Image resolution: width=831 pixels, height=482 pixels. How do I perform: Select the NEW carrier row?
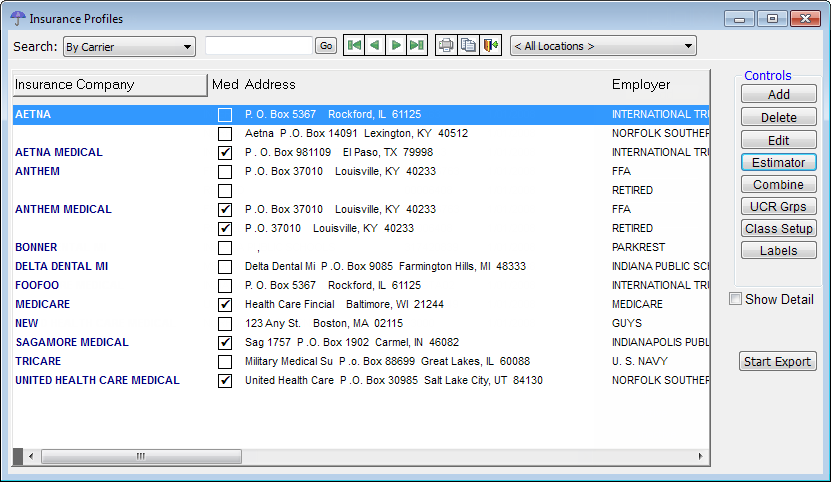tap(26, 323)
